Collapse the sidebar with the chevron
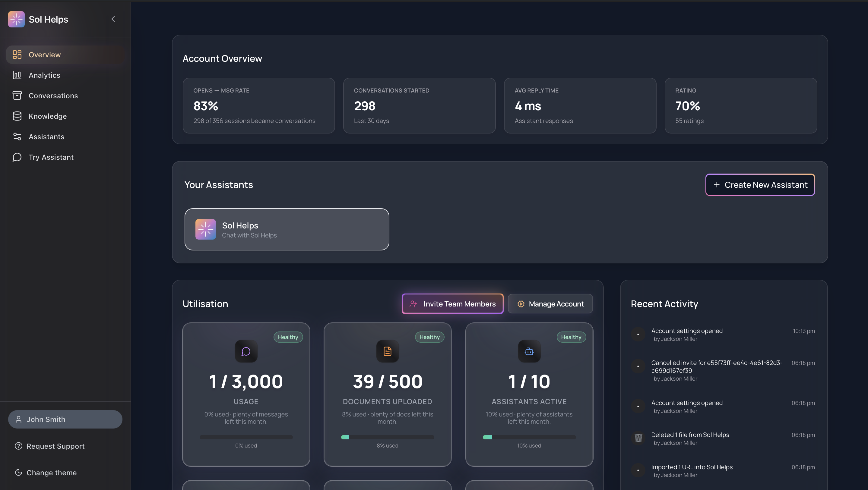868x490 pixels. (x=113, y=19)
